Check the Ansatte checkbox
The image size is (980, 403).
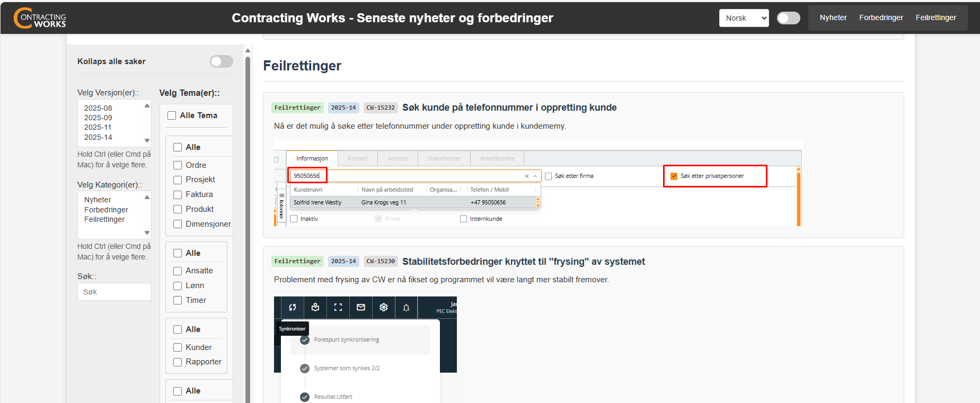[x=178, y=271]
